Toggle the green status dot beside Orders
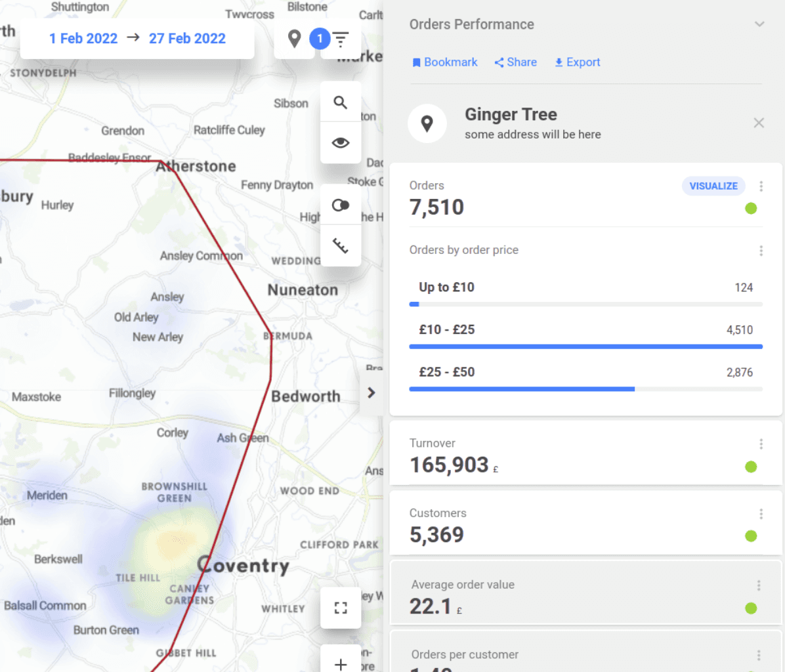 (x=751, y=209)
